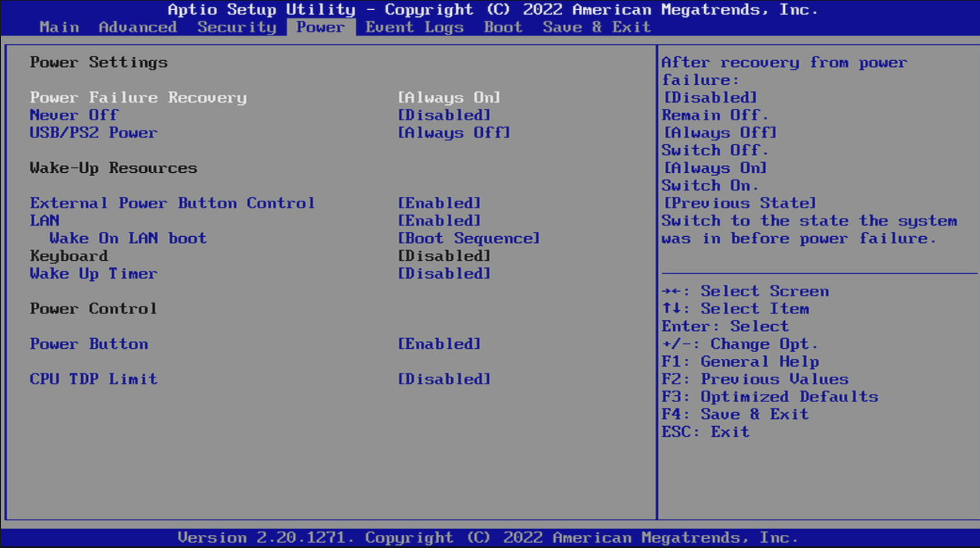980x548 pixels.
Task: Select the CPU TDP Limit setting
Action: pyautogui.click(x=93, y=379)
